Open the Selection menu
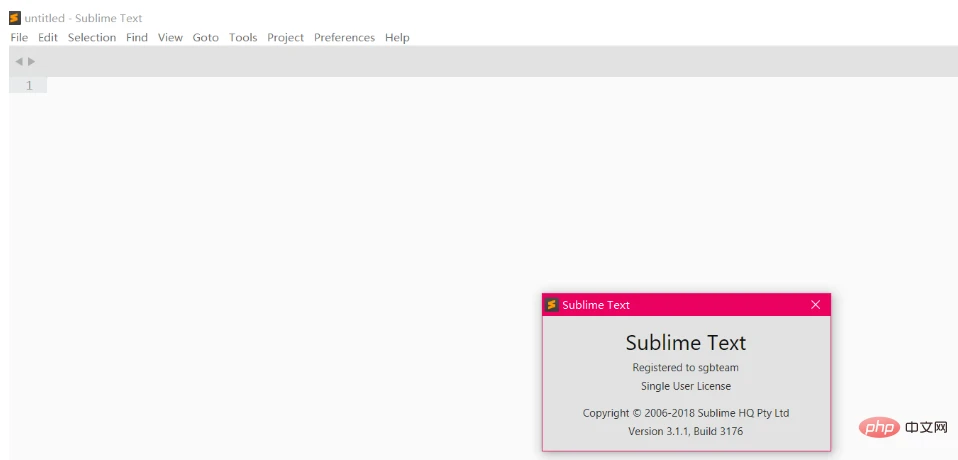958x460 pixels. click(x=92, y=37)
